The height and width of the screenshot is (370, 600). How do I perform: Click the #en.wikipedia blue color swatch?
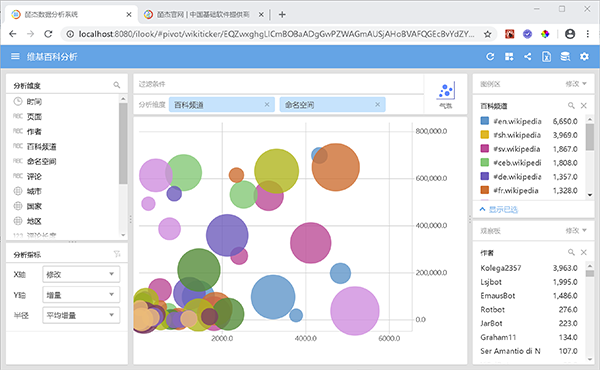[484, 121]
